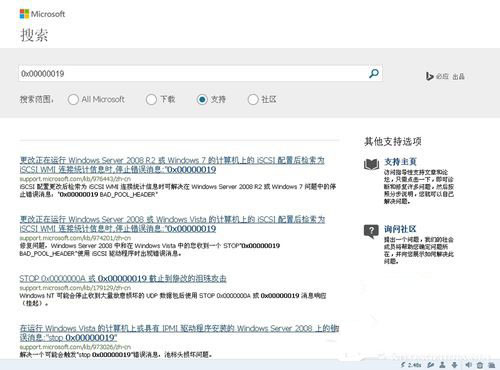This screenshot has width=500, height=370.
Task: Select the 社区 search scope radio
Action: [253, 99]
